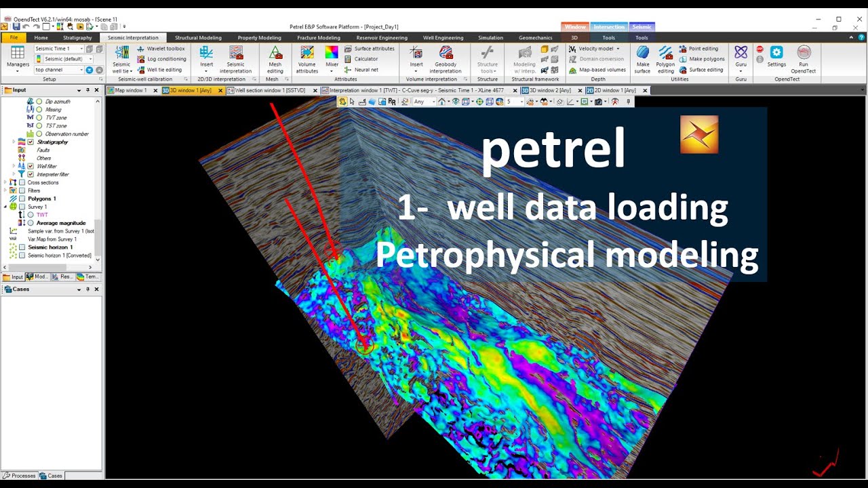The image size is (868, 488).
Task: Open Seismic well tie tool
Action: point(121,58)
